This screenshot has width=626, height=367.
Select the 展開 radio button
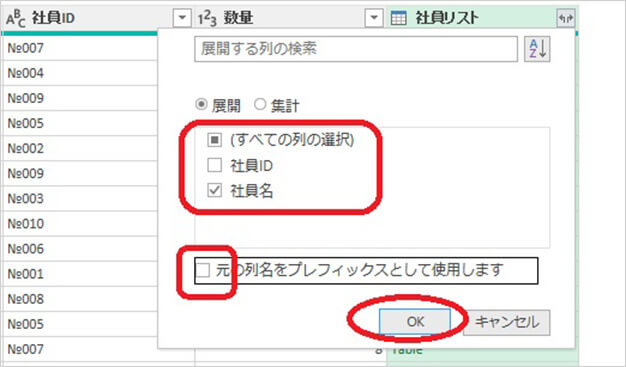201,105
